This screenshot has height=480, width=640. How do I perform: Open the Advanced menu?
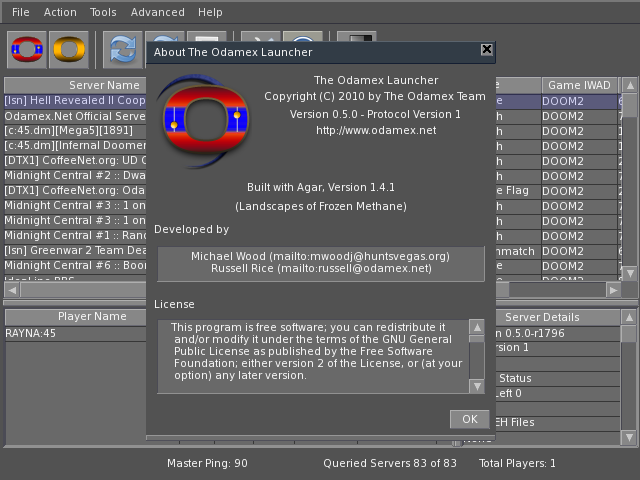(x=157, y=12)
